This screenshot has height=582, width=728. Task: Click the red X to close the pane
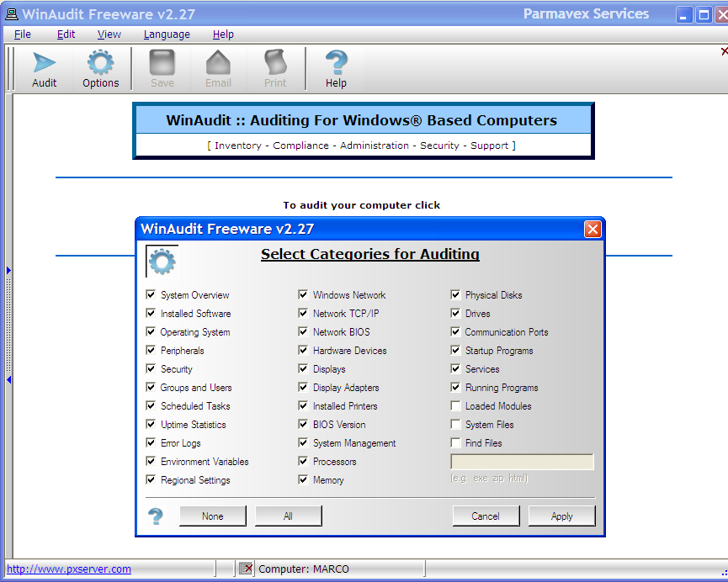point(724,51)
